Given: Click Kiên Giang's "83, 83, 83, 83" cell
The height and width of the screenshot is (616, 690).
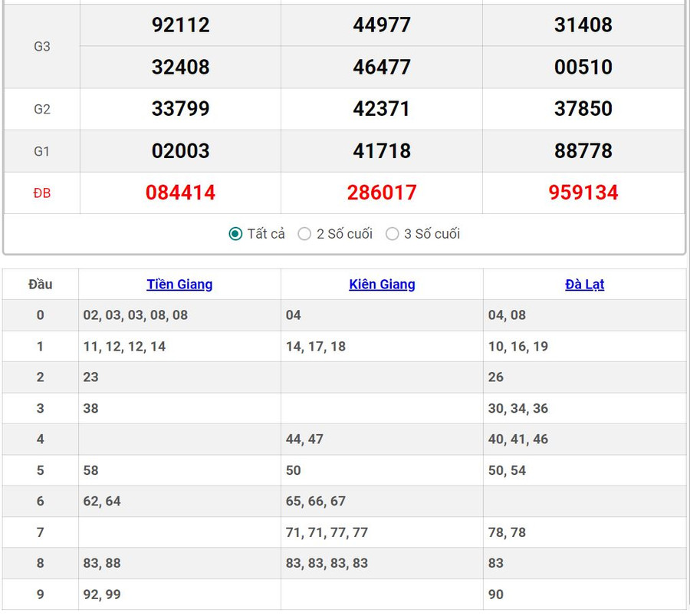Looking at the screenshot, I should [327, 563].
